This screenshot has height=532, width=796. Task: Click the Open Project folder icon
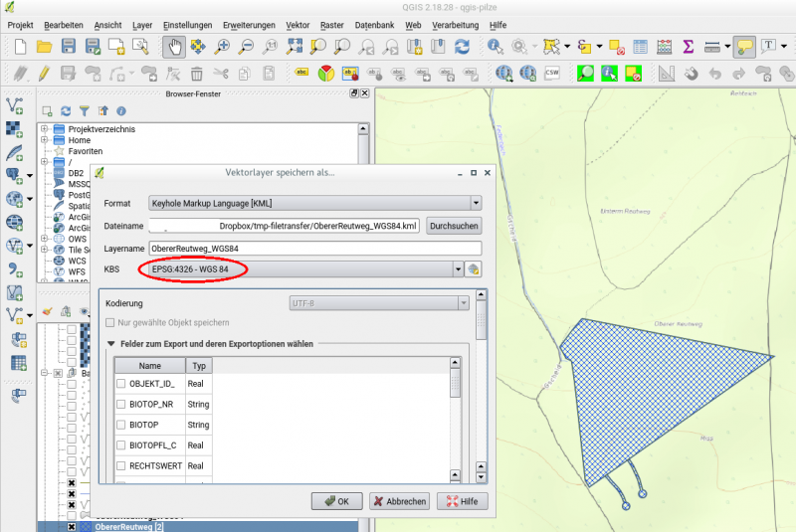(x=44, y=46)
